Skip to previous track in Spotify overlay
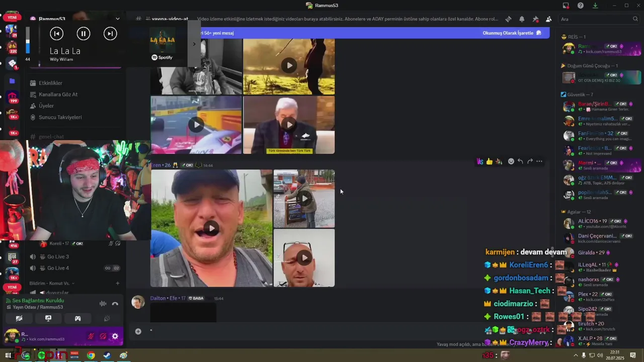 (x=57, y=34)
